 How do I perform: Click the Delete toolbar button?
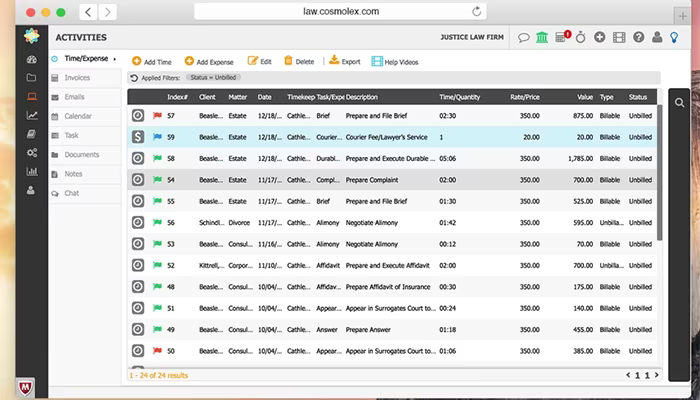pyautogui.click(x=299, y=62)
